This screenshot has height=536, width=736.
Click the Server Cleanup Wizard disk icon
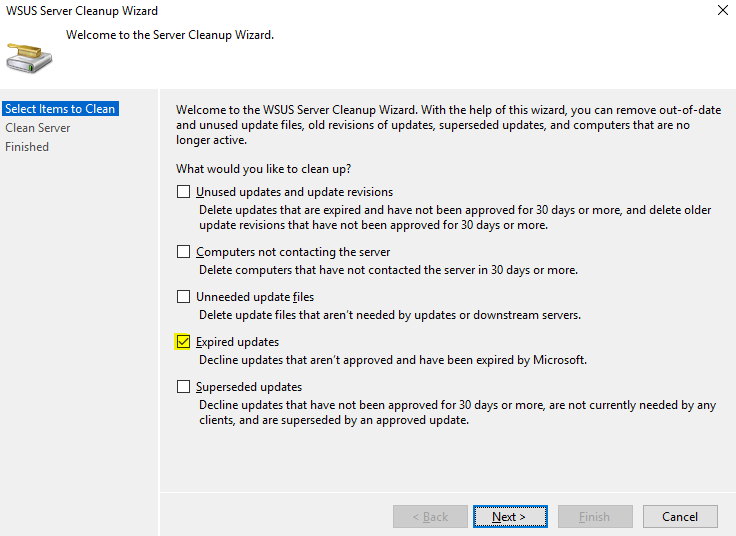(x=29, y=58)
